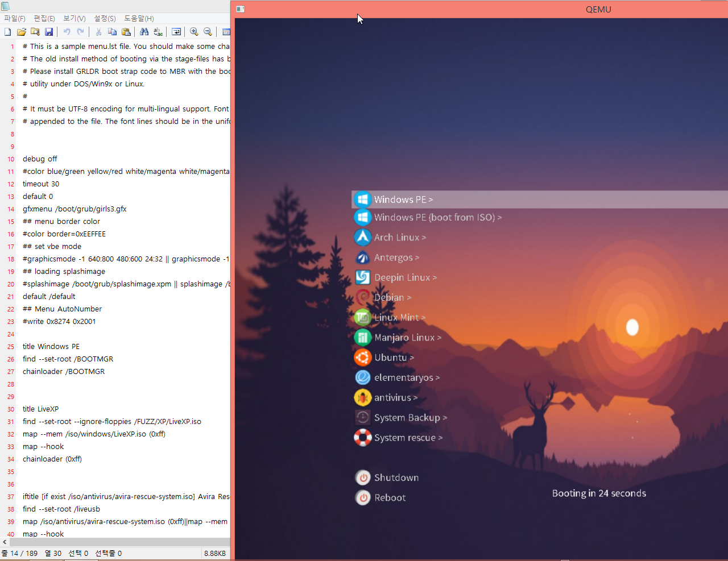
Task: Open the 파일(F) menu
Action: [x=15, y=19]
